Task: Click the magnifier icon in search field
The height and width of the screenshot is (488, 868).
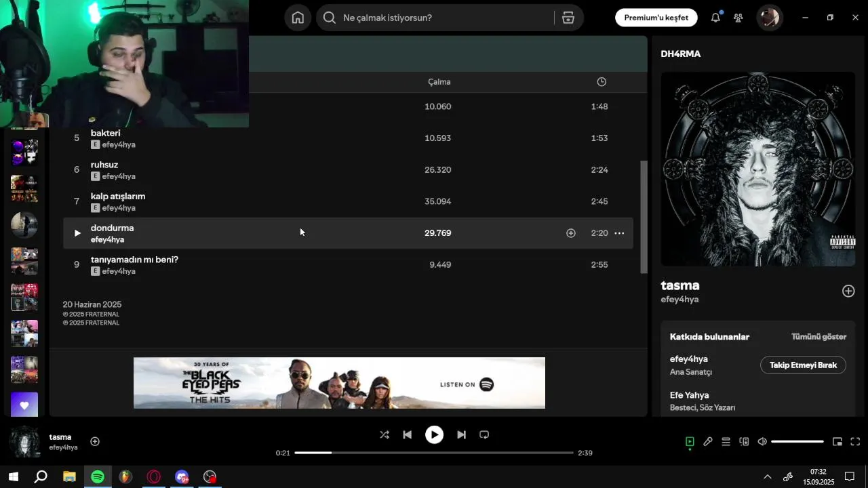Action: 330,18
